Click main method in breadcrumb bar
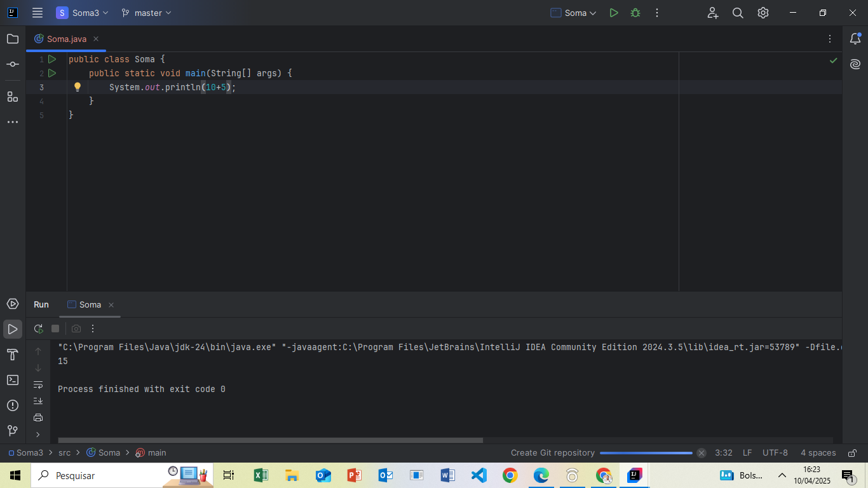This screenshot has width=868, height=488. tap(151, 453)
